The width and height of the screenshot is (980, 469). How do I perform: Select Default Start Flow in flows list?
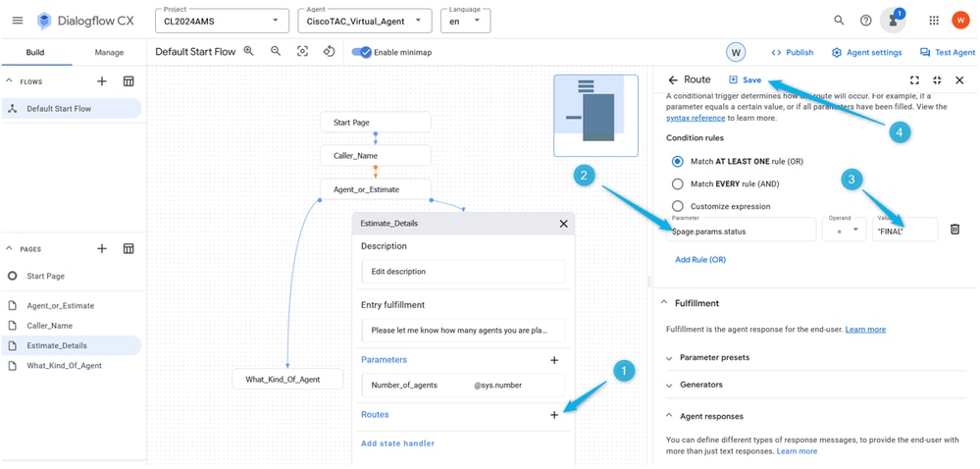click(72, 109)
